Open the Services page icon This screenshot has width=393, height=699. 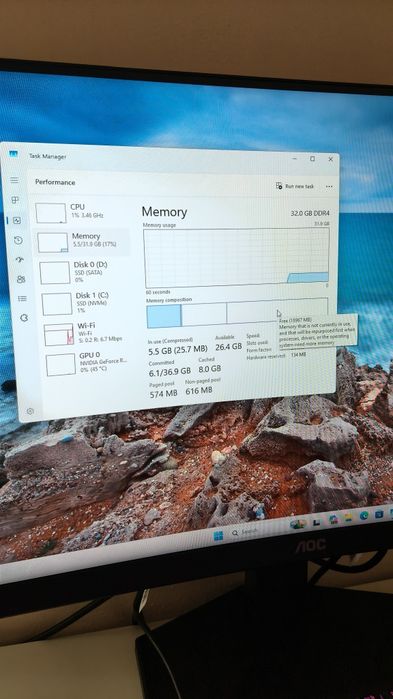click(x=24, y=318)
